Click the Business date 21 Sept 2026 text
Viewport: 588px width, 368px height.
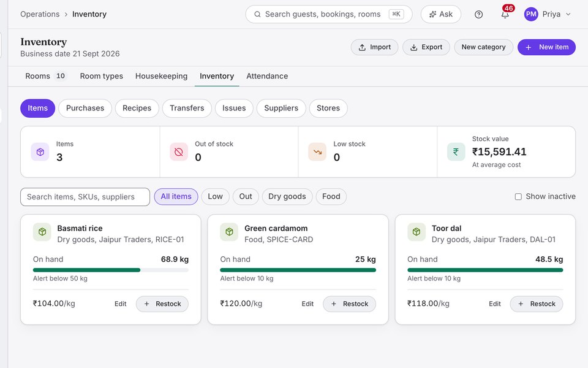point(70,54)
